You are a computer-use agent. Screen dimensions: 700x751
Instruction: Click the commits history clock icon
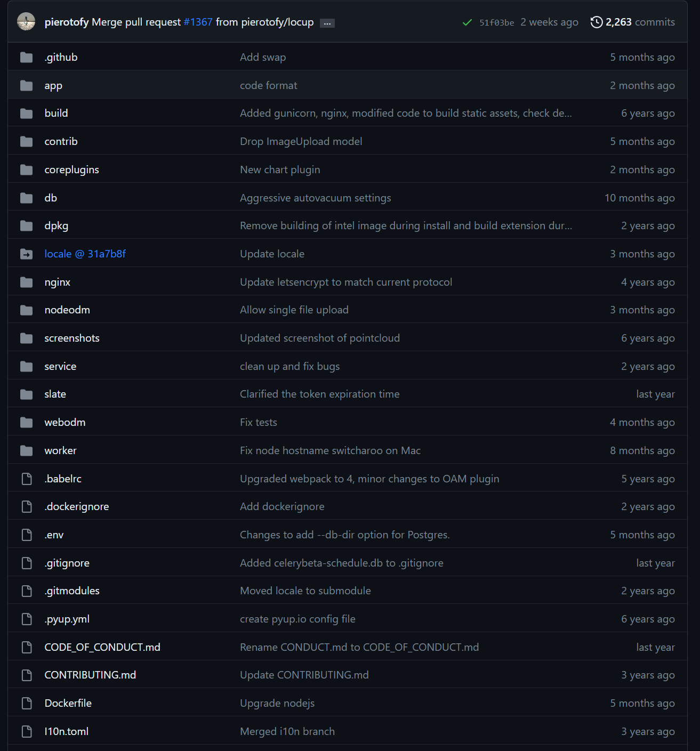[x=597, y=22]
